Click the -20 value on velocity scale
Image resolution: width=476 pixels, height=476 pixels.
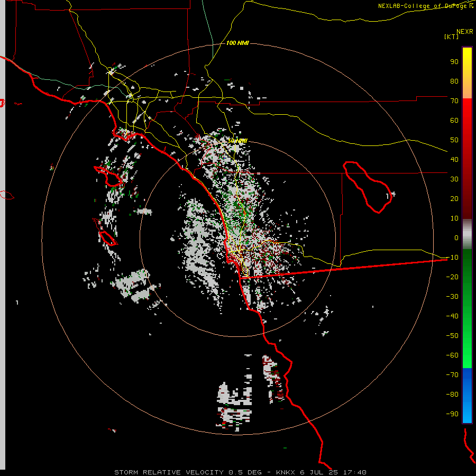pyautogui.click(x=452, y=277)
